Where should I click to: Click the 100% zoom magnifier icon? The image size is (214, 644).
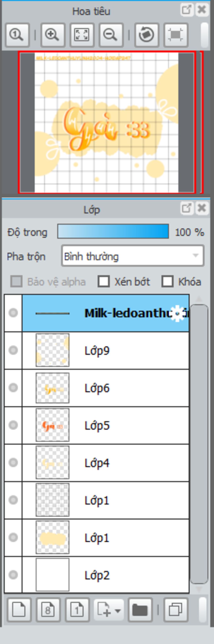17,35
